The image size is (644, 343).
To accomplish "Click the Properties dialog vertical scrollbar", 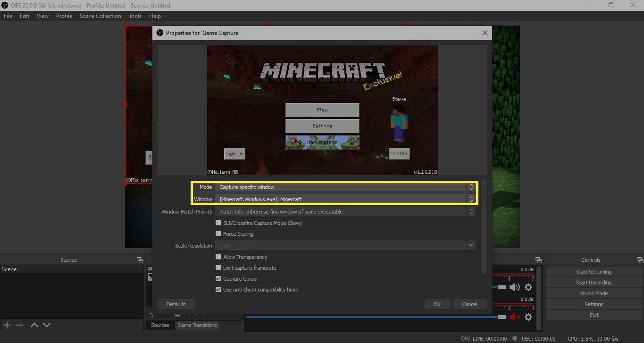I will pyautogui.click(x=483, y=227).
